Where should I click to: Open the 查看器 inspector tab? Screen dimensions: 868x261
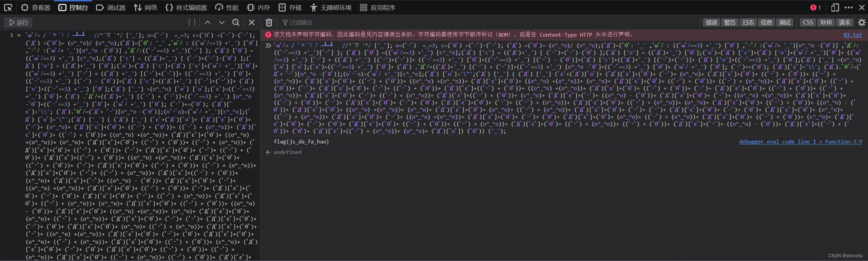(35, 7)
